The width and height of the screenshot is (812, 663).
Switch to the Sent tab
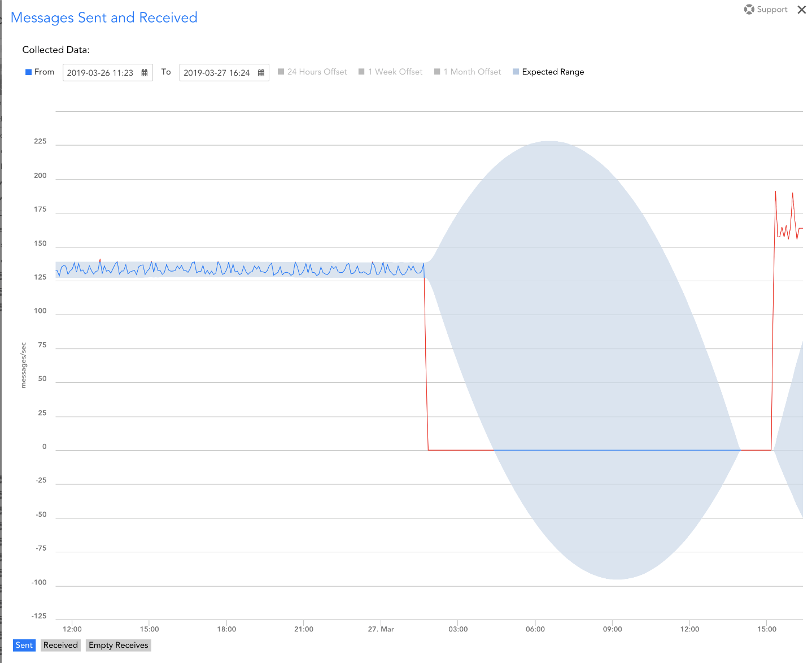24,645
